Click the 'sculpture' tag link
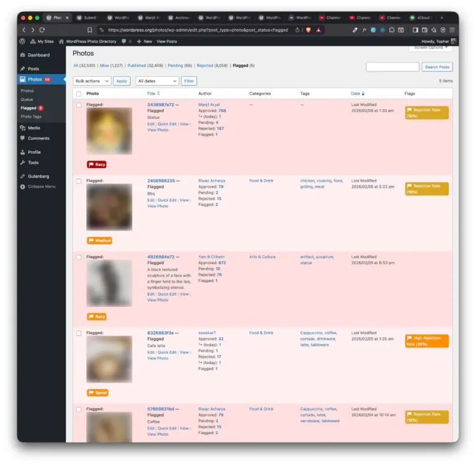 (x=325, y=257)
